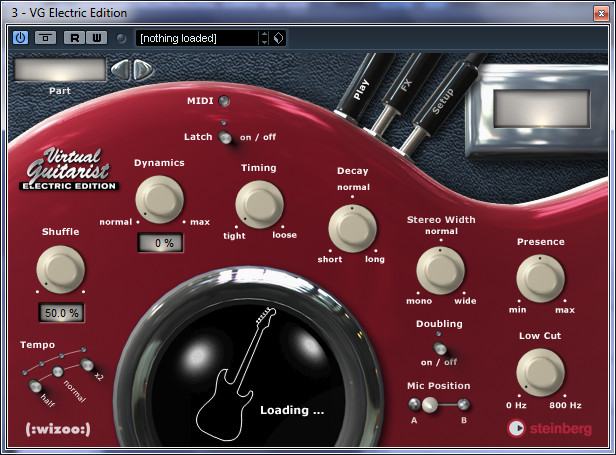This screenshot has height=455, width=616.
Task: Click the Shuffle 50.0 % value field
Action: tap(61, 313)
